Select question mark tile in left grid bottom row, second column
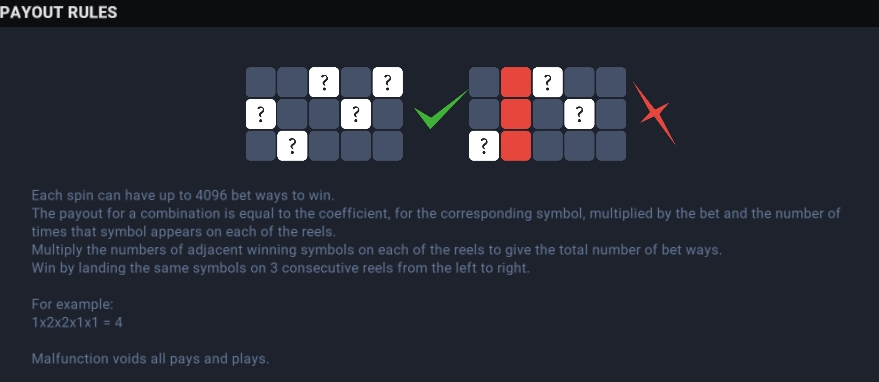Image resolution: width=879 pixels, height=382 pixels. coord(292,146)
